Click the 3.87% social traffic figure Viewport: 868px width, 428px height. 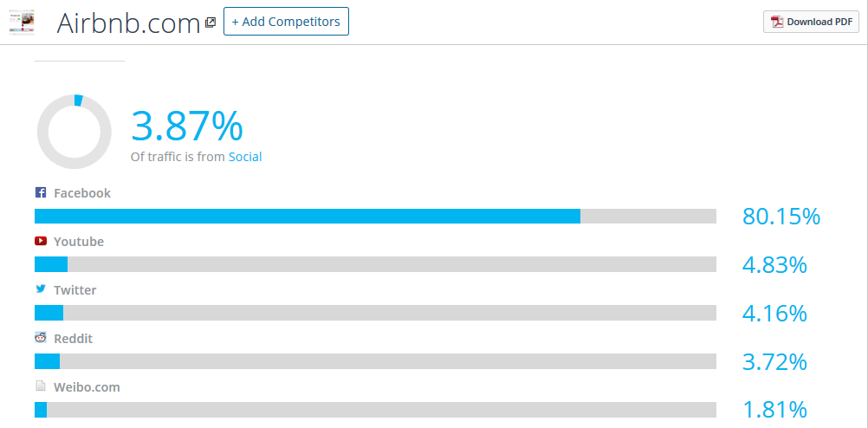click(186, 126)
